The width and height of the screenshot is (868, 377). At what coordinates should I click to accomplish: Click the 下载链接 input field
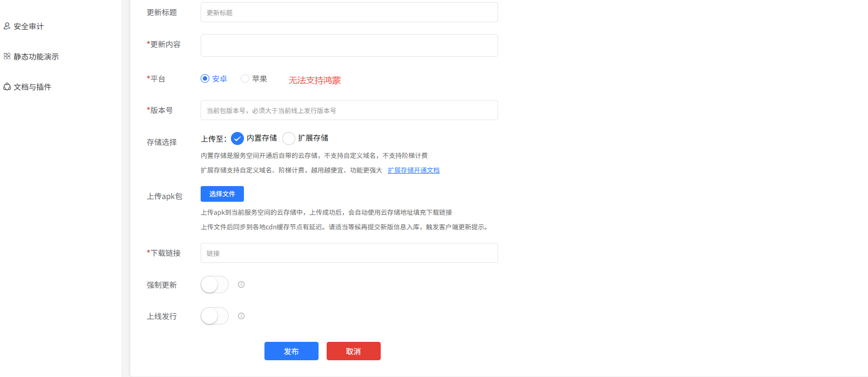click(349, 253)
